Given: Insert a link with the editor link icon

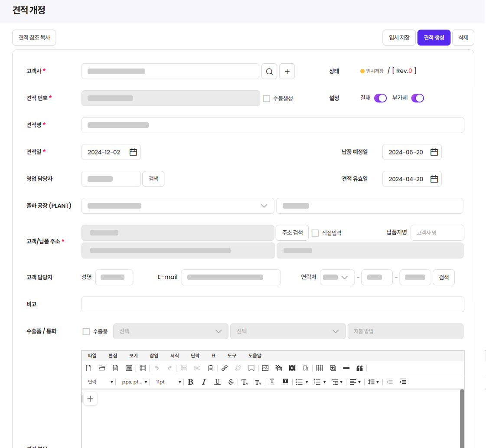Looking at the screenshot, I should click(x=225, y=368).
